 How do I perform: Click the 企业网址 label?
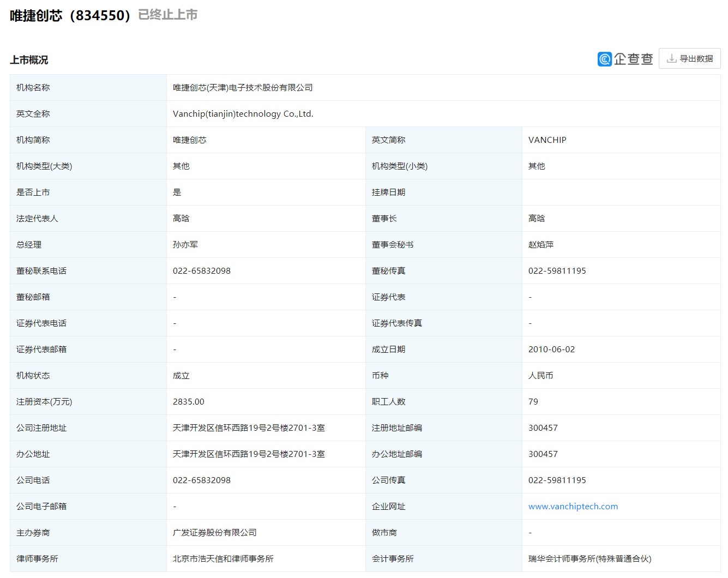click(x=389, y=507)
